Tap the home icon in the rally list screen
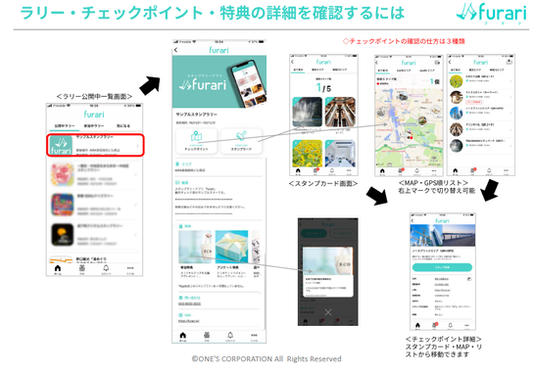The image size is (535, 371). (58, 269)
